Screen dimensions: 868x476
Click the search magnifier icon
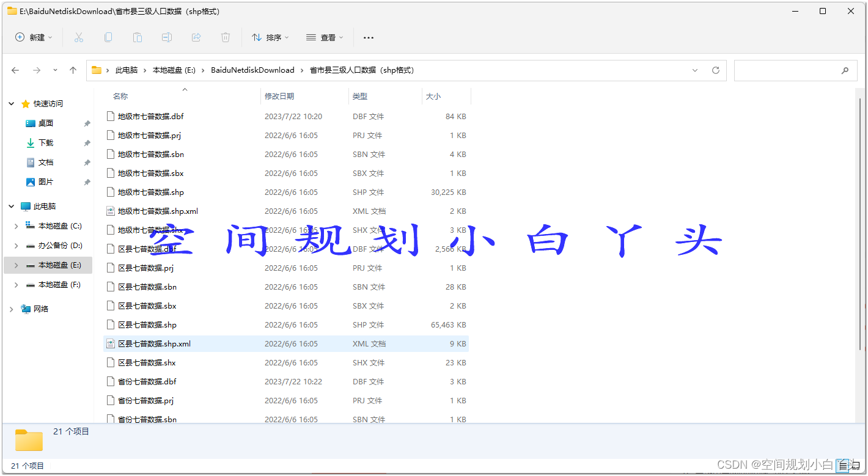point(845,70)
